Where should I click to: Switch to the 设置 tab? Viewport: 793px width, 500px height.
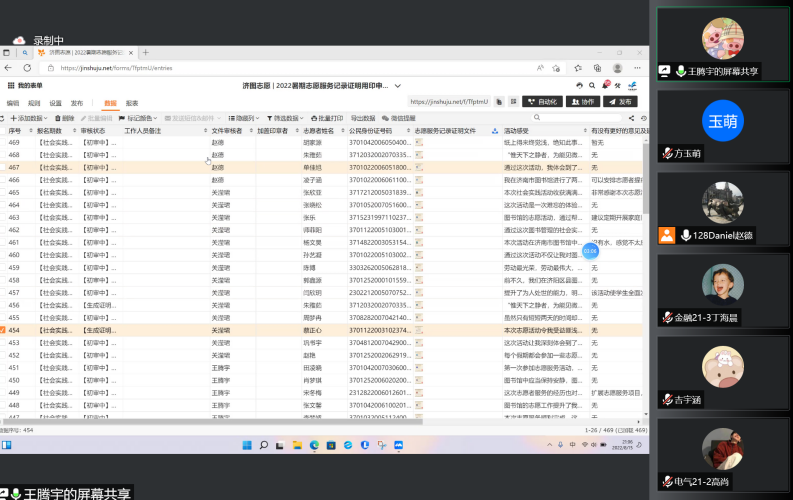click(x=56, y=103)
